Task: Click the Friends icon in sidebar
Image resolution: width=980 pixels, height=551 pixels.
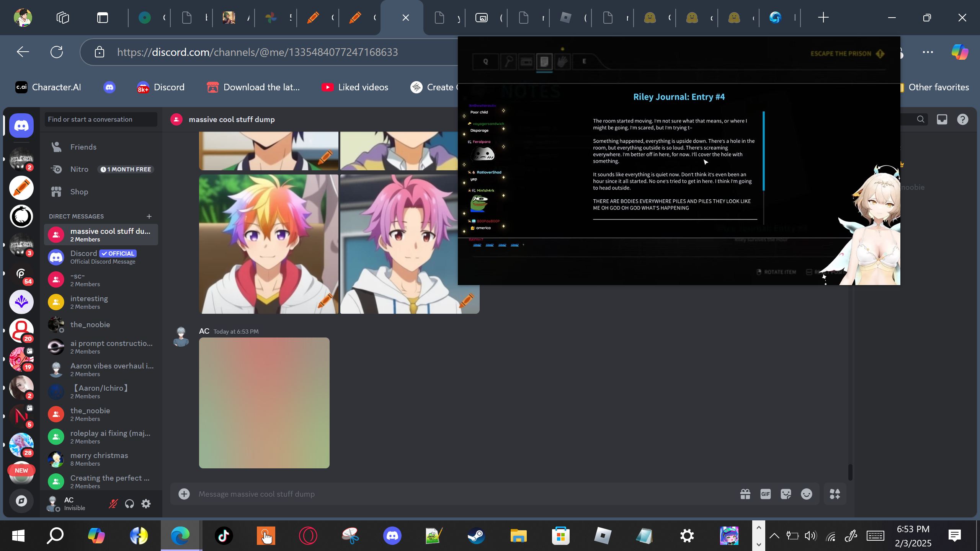Action: click(x=57, y=147)
